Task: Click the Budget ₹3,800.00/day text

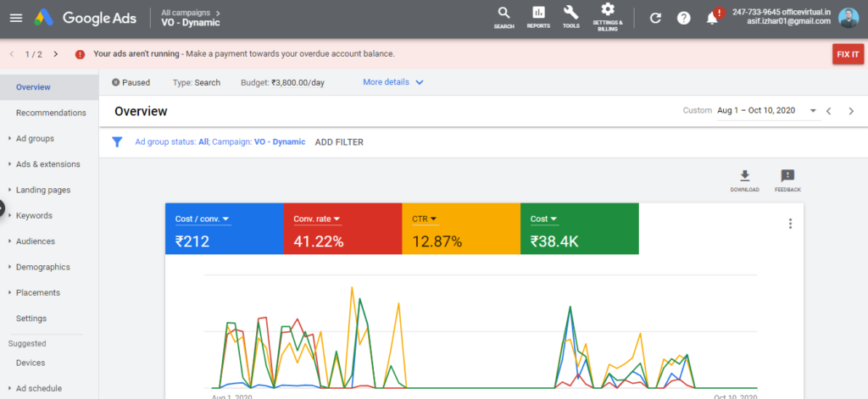Action: (x=282, y=82)
